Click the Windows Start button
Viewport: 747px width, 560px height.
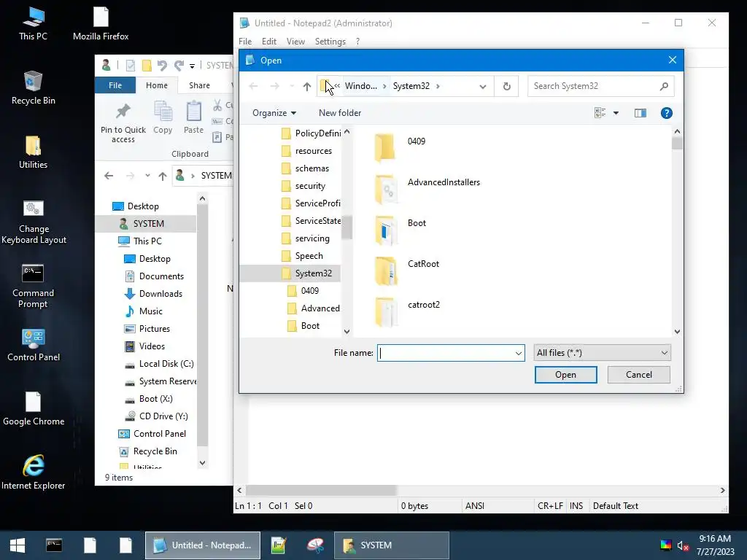point(18,545)
